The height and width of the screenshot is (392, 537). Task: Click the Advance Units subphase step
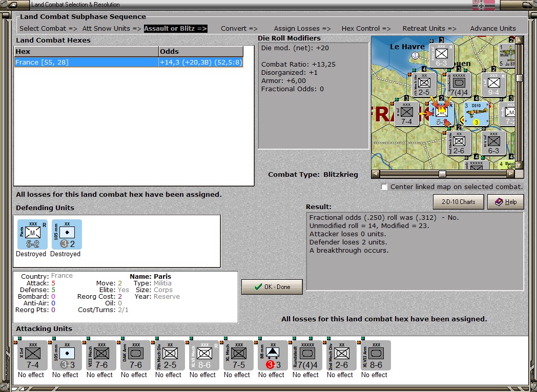pyautogui.click(x=493, y=29)
